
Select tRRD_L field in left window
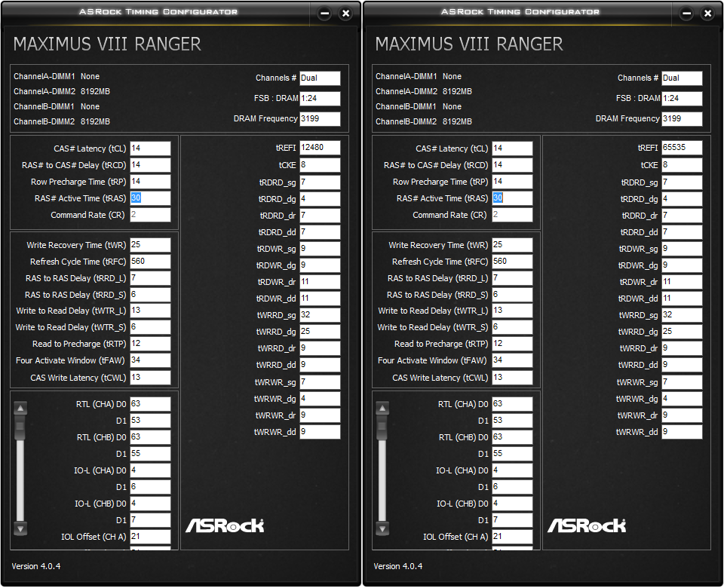click(150, 278)
